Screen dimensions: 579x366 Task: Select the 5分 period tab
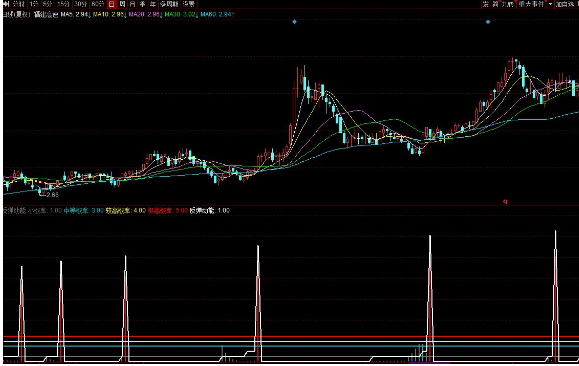click(x=47, y=4)
